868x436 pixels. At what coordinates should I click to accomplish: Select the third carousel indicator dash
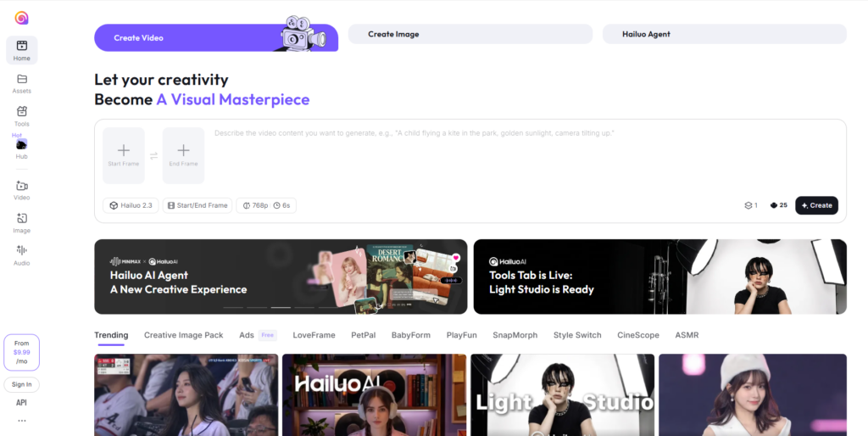pyautogui.click(x=281, y=307)
